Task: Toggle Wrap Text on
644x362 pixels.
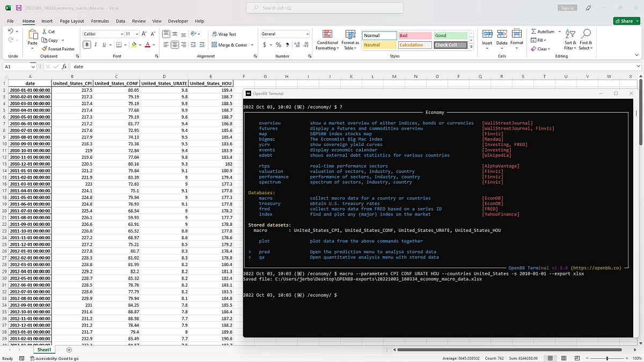Action: click(x=224, y=34)
